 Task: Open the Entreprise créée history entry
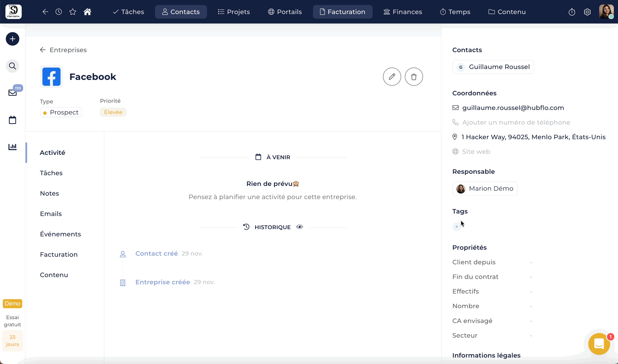pyautogui.click(x=163, y=282)
